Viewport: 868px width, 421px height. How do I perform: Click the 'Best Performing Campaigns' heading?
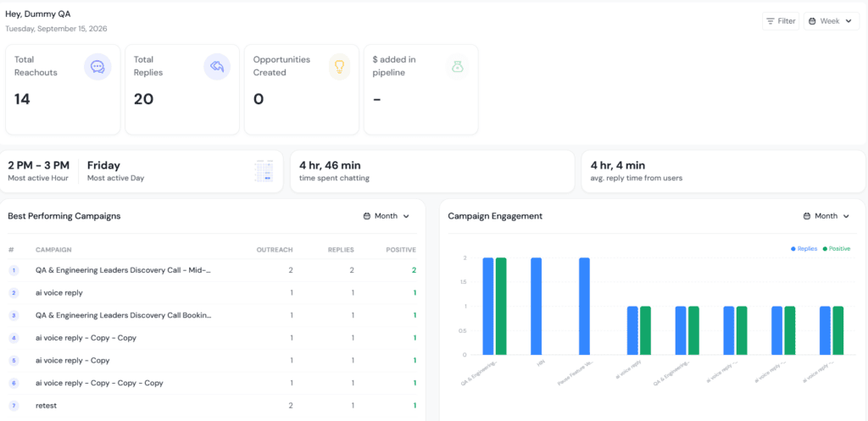[64, 216]
